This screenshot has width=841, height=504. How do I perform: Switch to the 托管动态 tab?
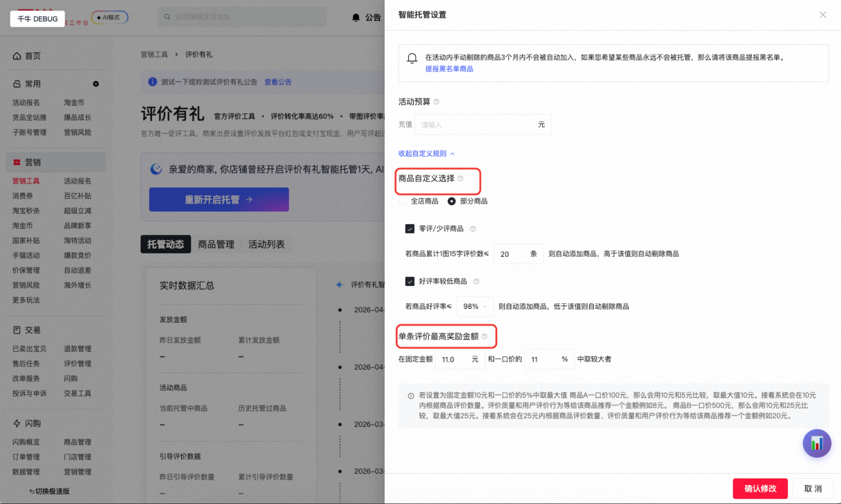(x=166, y=244)
